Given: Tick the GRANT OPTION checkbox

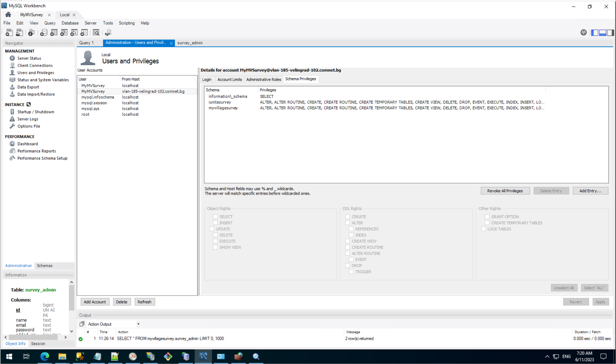Looking at the screenshot, I should [487, 217].
